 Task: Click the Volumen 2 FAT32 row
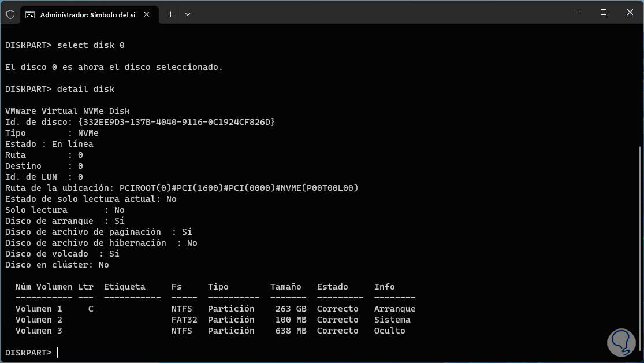[x=215, y=320]
